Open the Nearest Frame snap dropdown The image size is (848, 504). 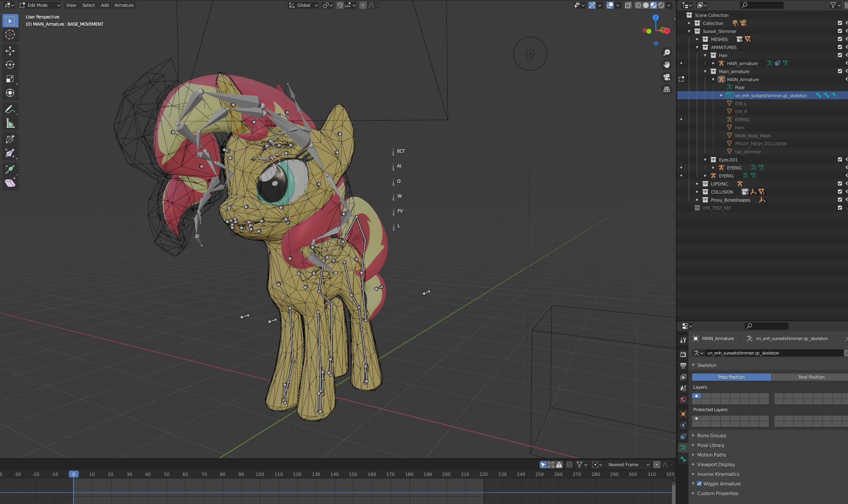point(628,465)
